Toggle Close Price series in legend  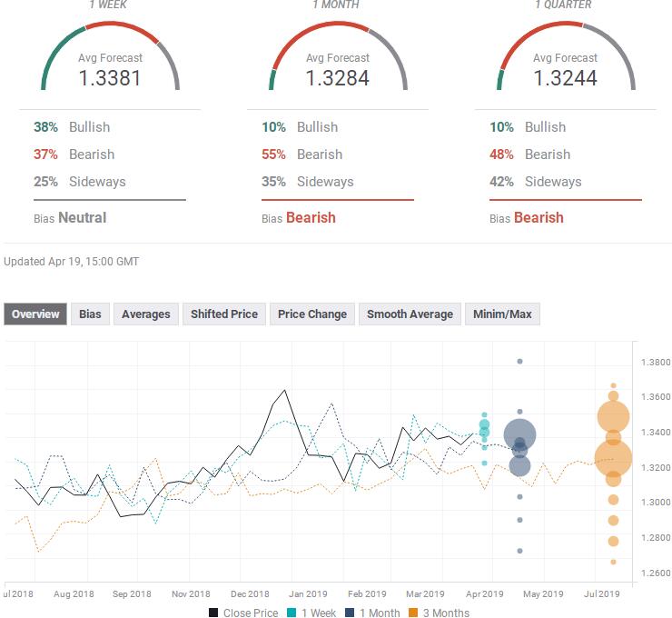pos(243,613)
